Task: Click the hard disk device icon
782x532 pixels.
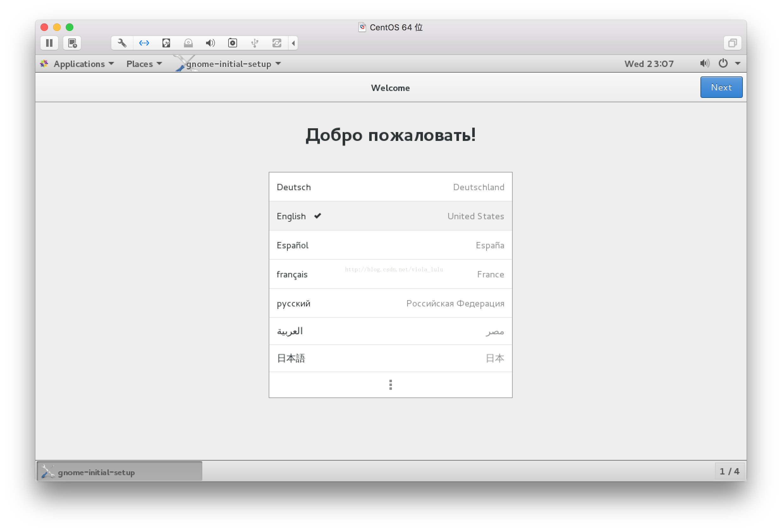Action: 166,43
